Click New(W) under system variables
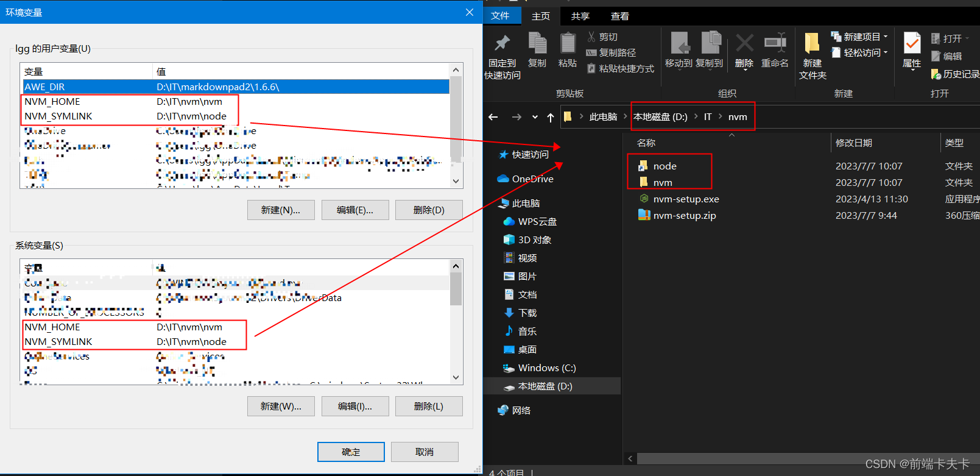Viewport: 980px width, 476px height. (281, 406)
